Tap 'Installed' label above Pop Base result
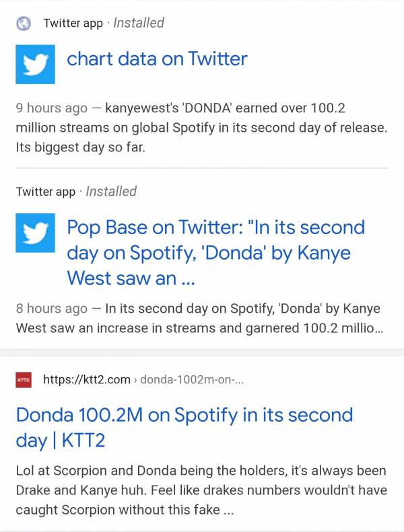Screen dimensions: 404x532 click(111, 191)
